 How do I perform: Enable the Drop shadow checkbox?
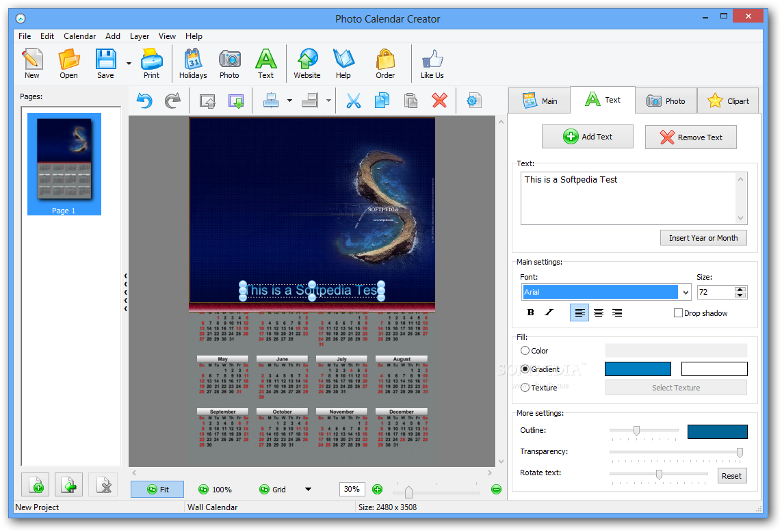[x=678, y=313]
